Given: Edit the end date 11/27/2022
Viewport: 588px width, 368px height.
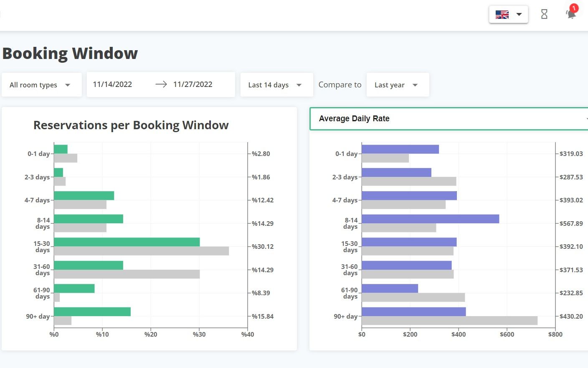Looking at the screenshot, I should [193, 84].
